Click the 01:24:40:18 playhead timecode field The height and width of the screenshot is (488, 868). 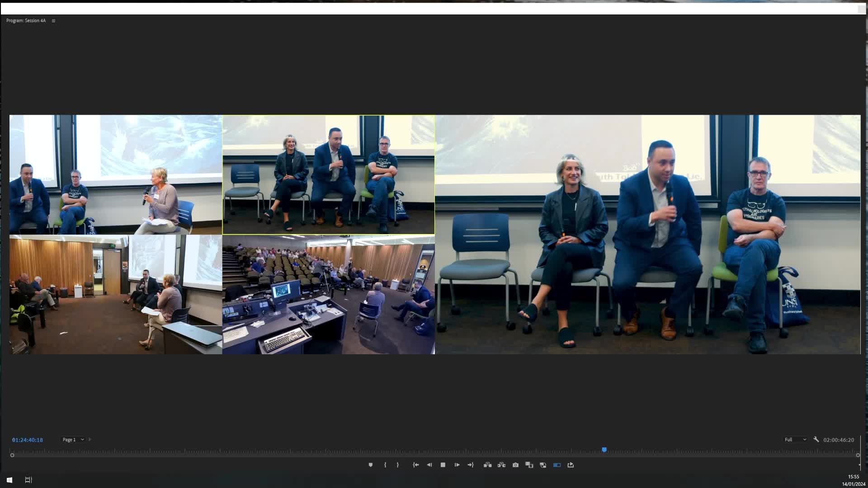(x=28, y=440)
